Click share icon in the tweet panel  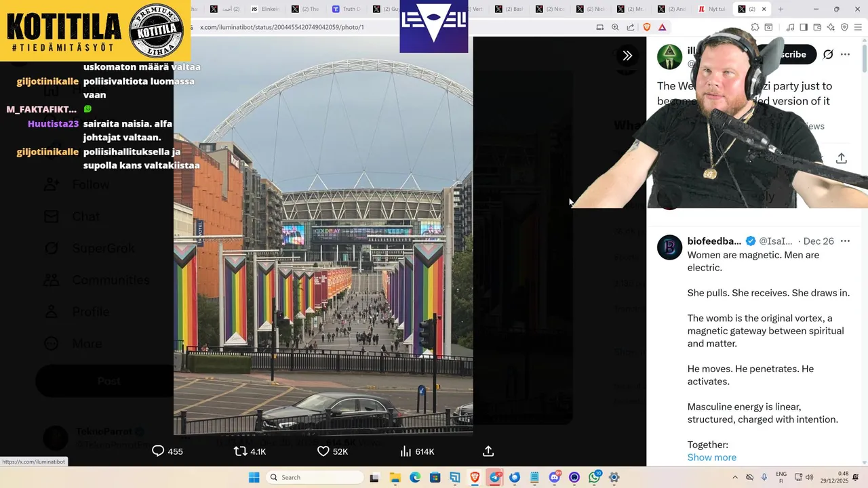pos(842,158)
